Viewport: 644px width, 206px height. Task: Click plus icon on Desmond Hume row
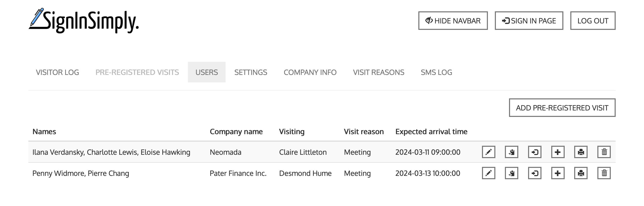(x=558, y=173)
